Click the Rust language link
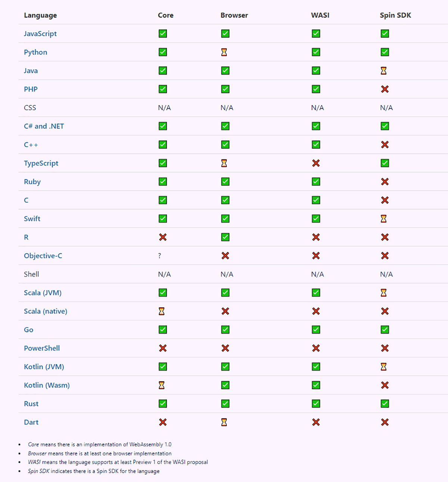Screen dimensions: 448x482 pos(31,404)
